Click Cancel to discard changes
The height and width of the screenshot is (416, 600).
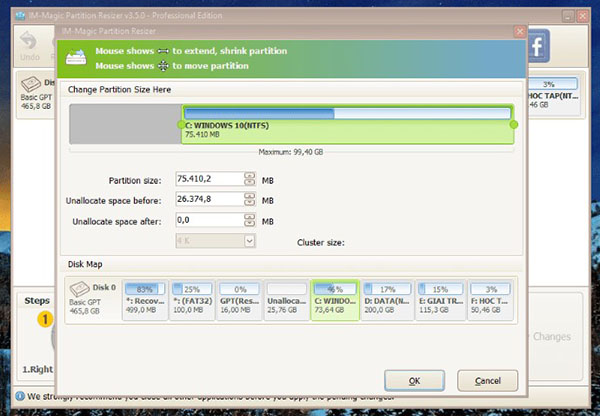click(x=488, y=380)
